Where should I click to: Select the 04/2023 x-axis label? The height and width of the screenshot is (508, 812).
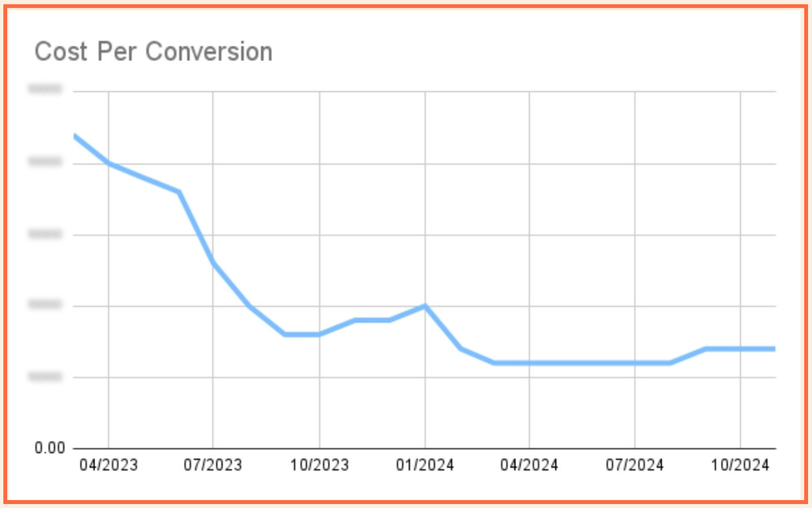pyautogui.click(x=108, y=465)
